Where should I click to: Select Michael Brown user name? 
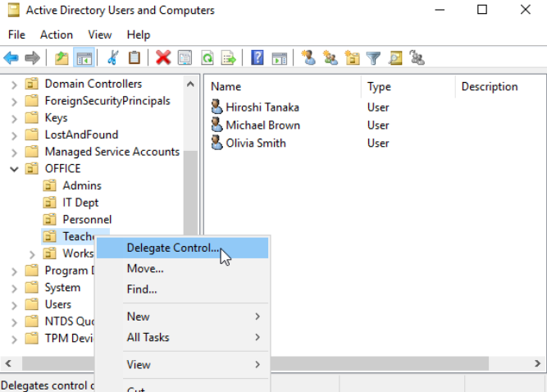(x=263, y=125)
